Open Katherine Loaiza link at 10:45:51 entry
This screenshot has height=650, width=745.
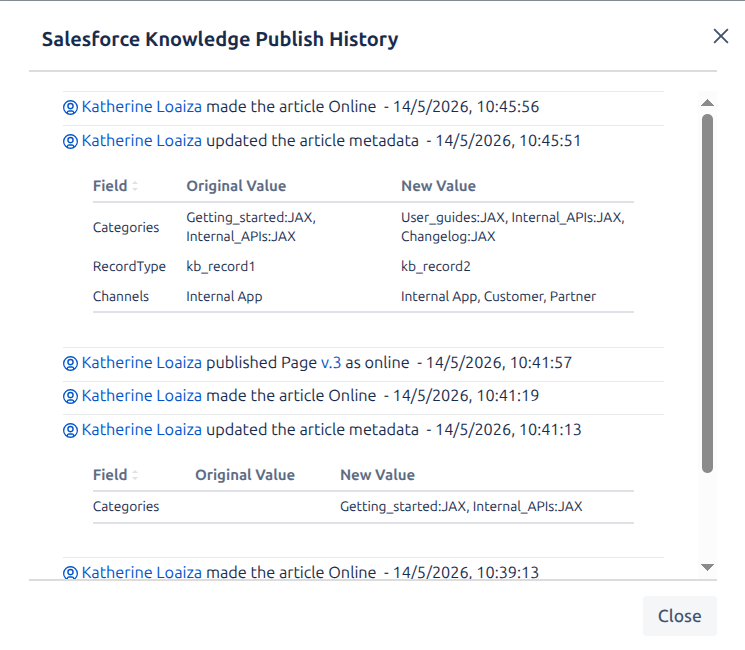[142, 141]
